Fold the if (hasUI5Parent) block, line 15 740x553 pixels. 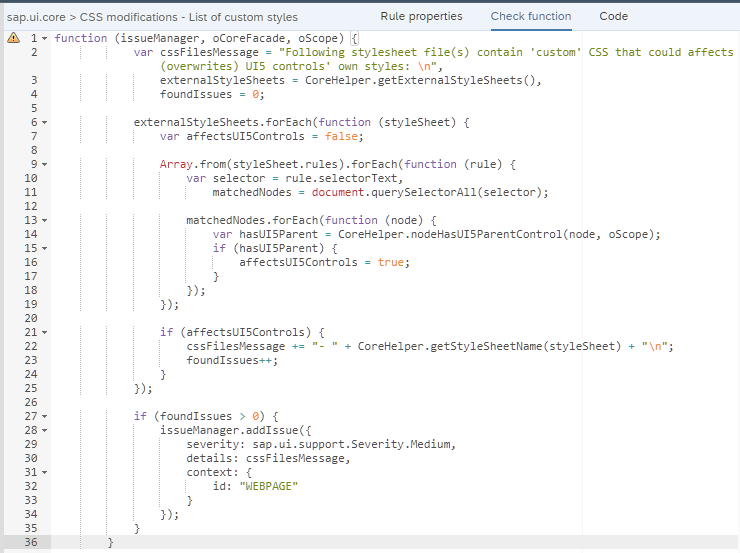[x=45, y=248]
